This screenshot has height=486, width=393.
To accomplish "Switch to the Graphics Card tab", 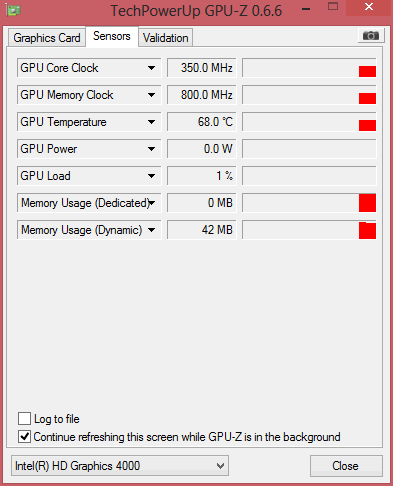I will click(47, 38).
